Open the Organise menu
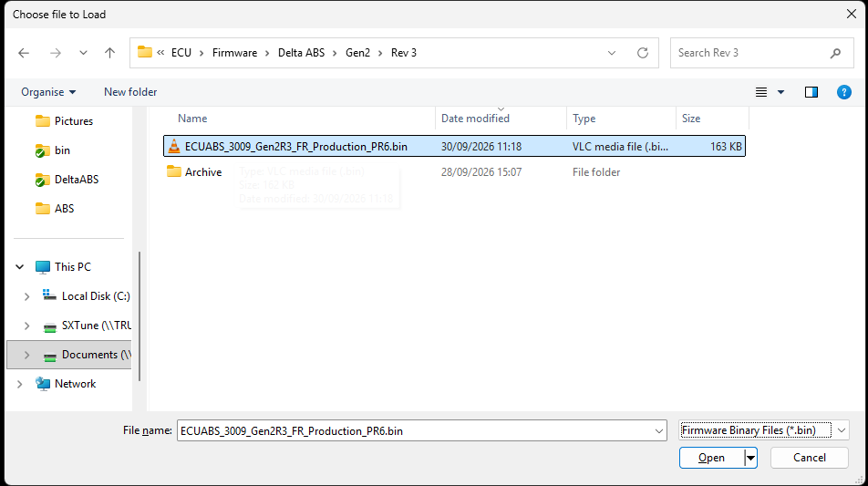The height and width of the screenshot is (486, 868). [x=48, y=92]
